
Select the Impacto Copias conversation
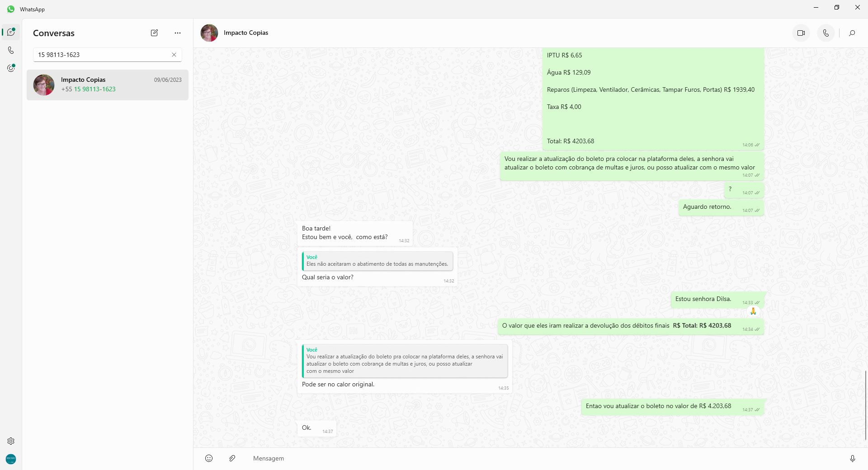tap(108, 85)
